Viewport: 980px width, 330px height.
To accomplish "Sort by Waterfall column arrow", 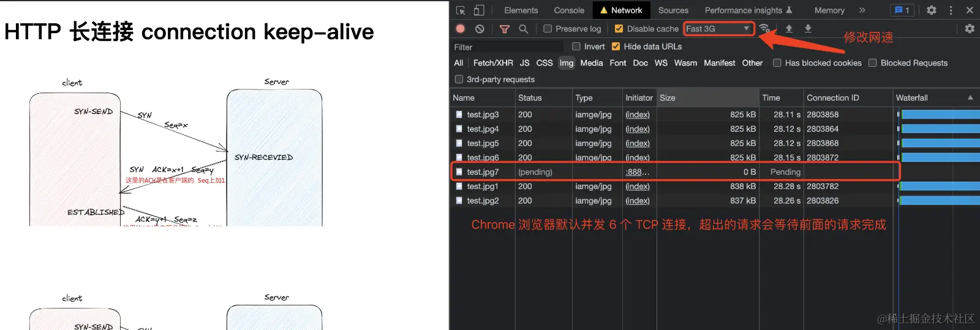I will tap(970, 98).
